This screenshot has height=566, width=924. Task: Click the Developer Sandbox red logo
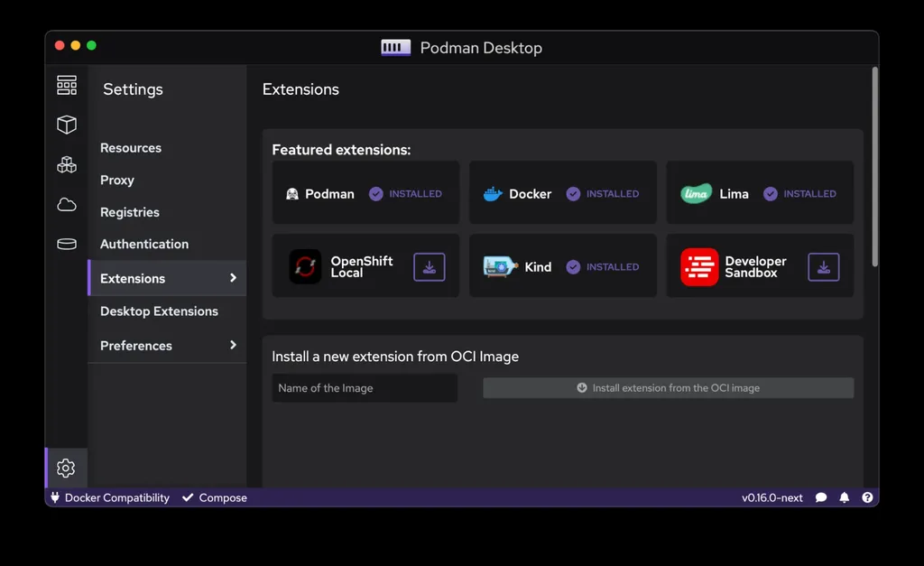coord(699,267)
